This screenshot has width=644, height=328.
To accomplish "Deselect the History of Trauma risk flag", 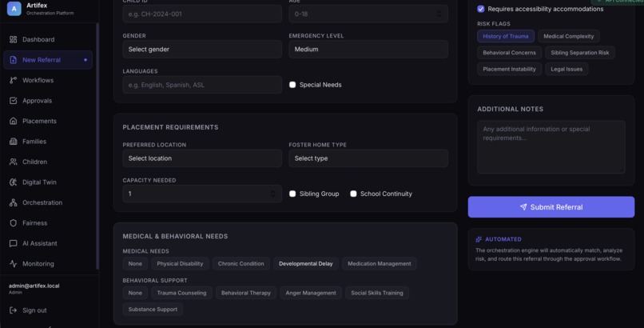I will point(506,36).
